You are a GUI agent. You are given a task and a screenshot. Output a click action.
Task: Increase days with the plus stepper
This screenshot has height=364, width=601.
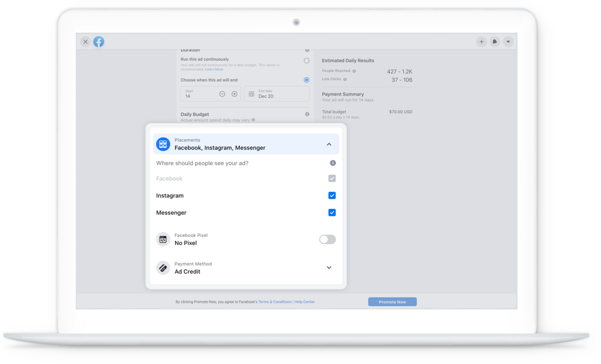(235, 94)
